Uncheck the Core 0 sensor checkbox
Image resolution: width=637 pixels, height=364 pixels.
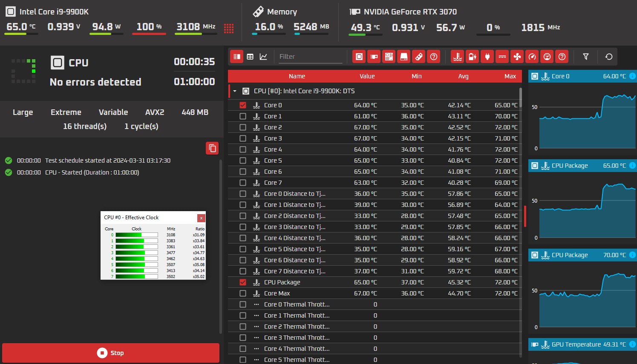click(243, 105)
